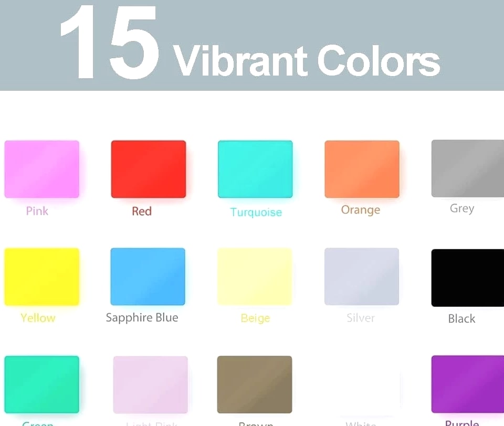Choose the Silver color swatch
The image size is (504, 426).
click(x=362, y=276)
